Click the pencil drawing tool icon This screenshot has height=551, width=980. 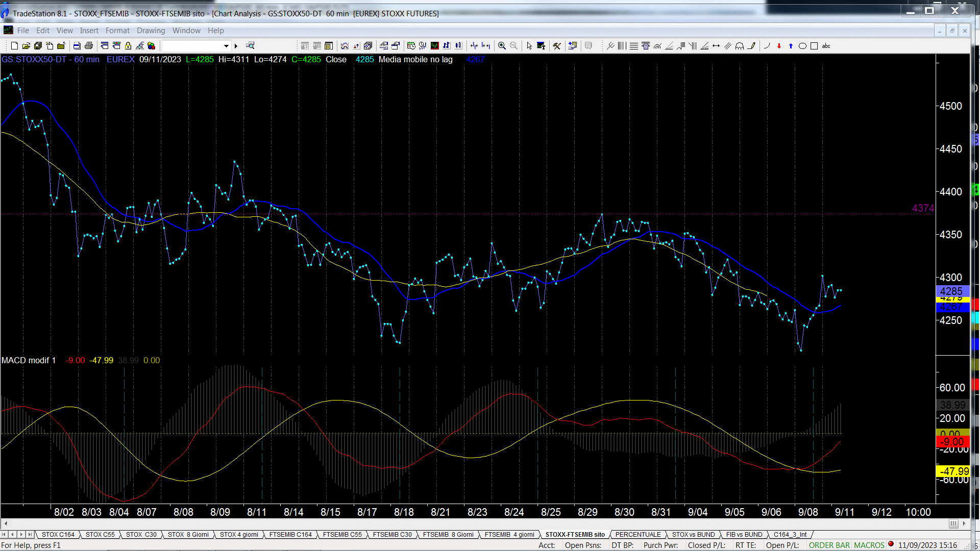[x=751, y=46]
